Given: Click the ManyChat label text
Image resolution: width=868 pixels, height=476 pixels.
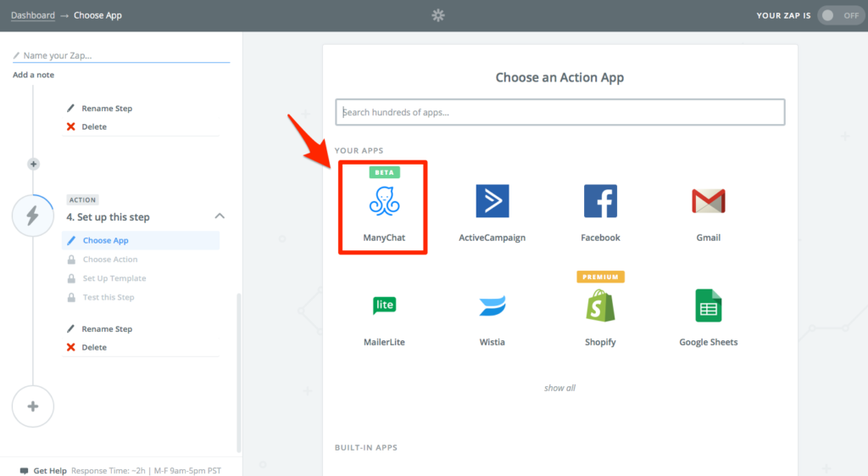Looking at the screenshot, I should pyautogui.click(x=384, y=238).
